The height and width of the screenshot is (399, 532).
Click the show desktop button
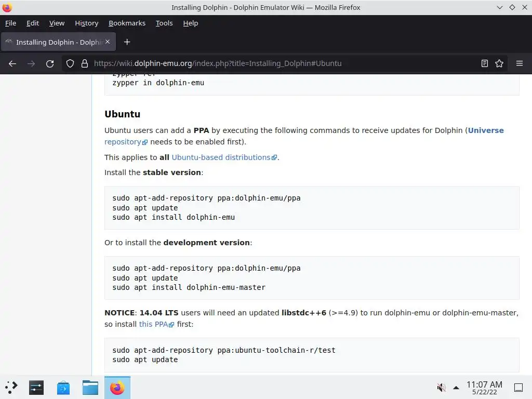pos(518,388)
